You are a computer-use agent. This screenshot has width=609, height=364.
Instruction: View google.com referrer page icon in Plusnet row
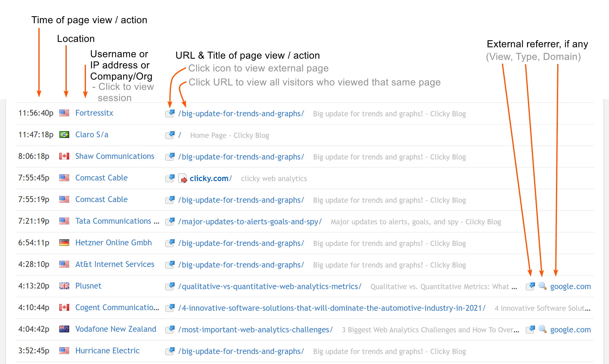click(530, 286)
